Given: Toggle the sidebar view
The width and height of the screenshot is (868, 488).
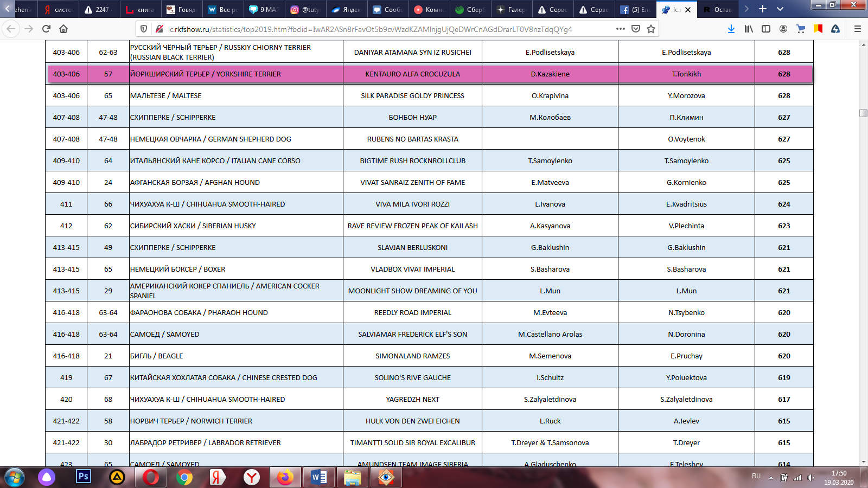Looking at the screenshot, I should tap(766, 29).
